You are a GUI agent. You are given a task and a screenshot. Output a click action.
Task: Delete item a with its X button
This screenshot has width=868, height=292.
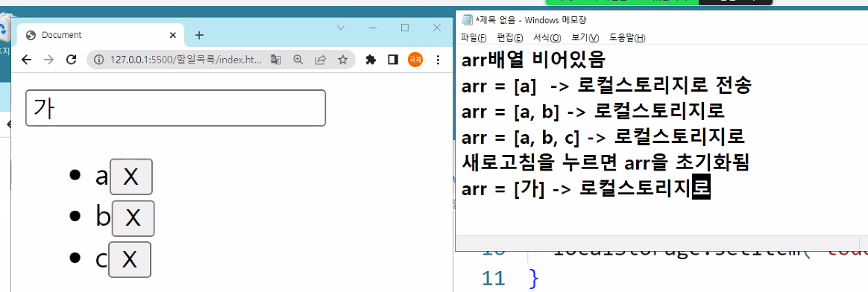click(x=130, y=177)
